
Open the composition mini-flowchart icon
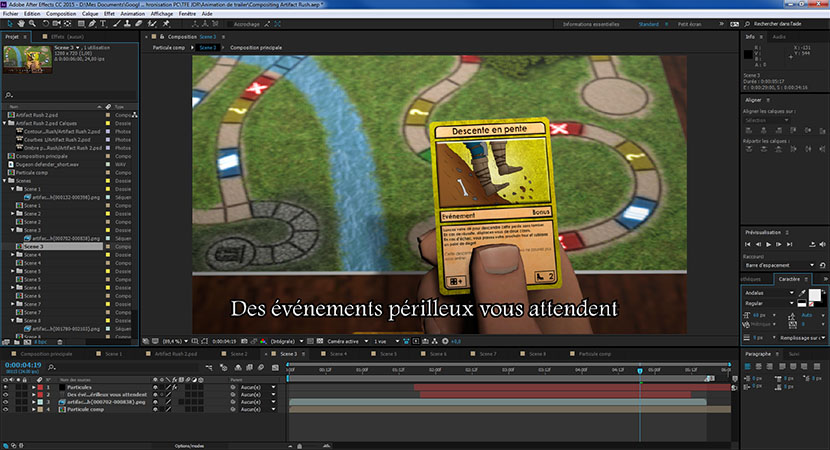pos(209,367)
